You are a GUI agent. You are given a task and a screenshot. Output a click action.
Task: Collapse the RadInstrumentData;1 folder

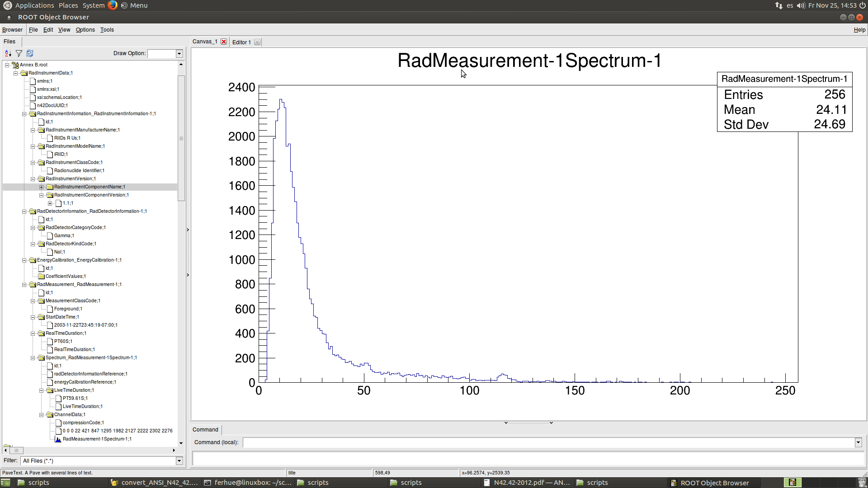15,73
